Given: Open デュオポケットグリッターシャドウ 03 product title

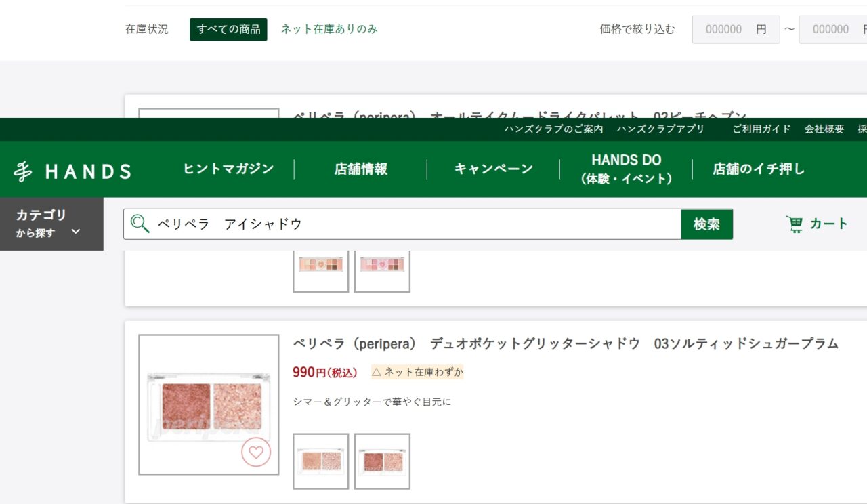Looking at the screenshot, I should 566,343.
